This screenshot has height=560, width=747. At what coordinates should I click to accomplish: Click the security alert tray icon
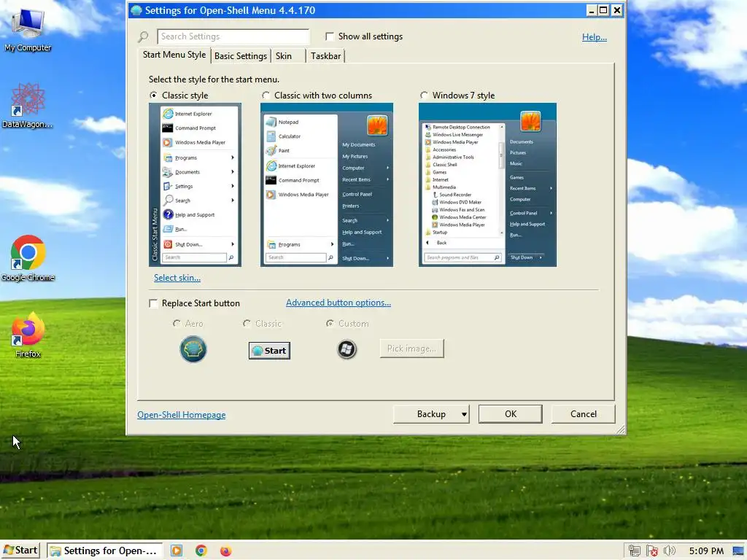coord(651,551)
